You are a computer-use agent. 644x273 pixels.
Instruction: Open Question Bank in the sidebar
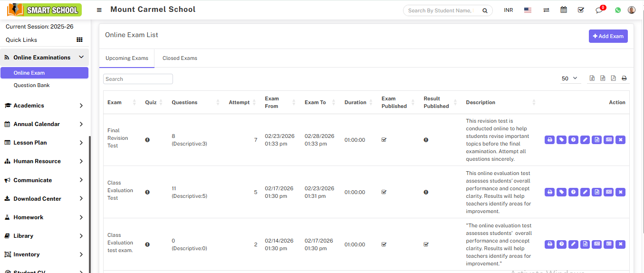pyautogui.click(x=31, y=85)
